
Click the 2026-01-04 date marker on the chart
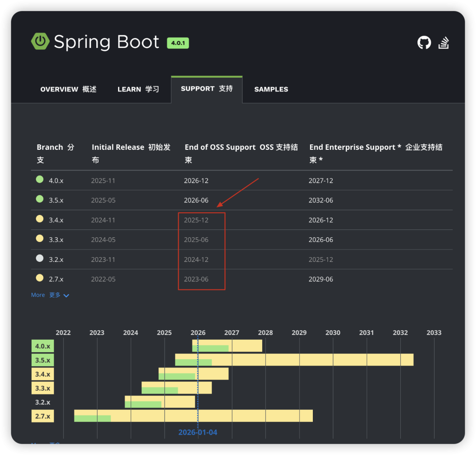[x=198, y=432]
